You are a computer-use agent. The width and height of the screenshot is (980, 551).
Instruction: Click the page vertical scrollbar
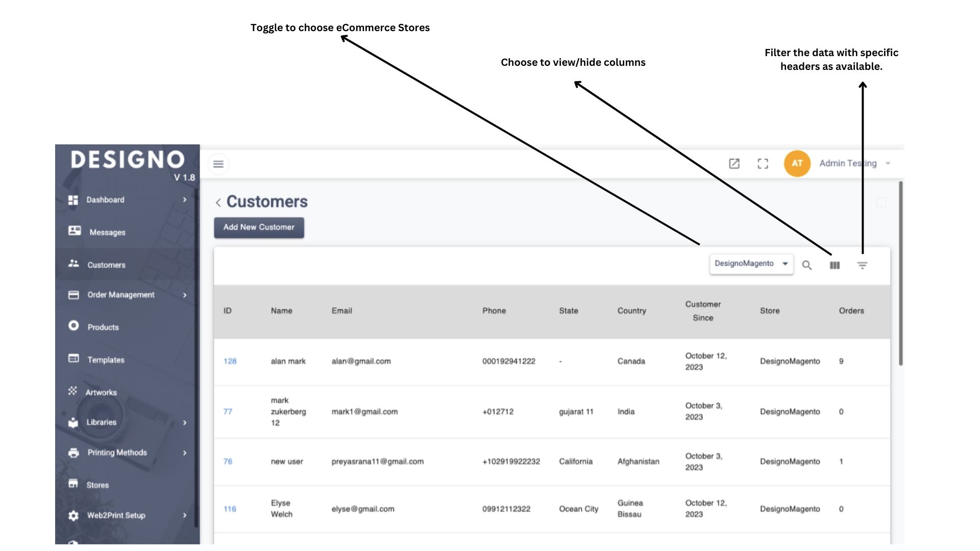click(x=901, y=273)
